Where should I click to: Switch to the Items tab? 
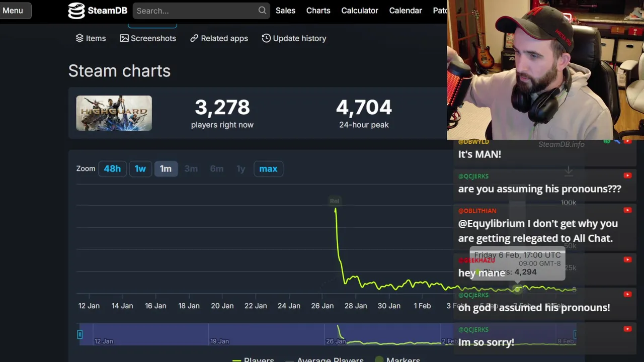click(x=91, y=38)
